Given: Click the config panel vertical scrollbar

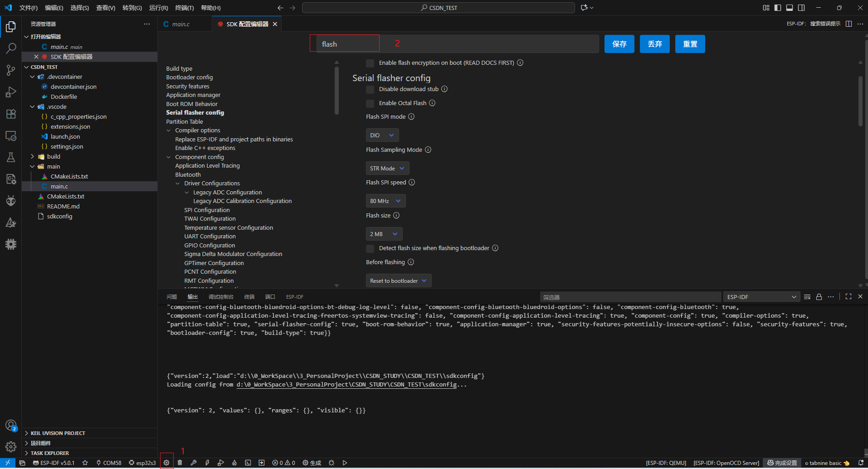Looking at the screenshot, I should click(860, 101).
